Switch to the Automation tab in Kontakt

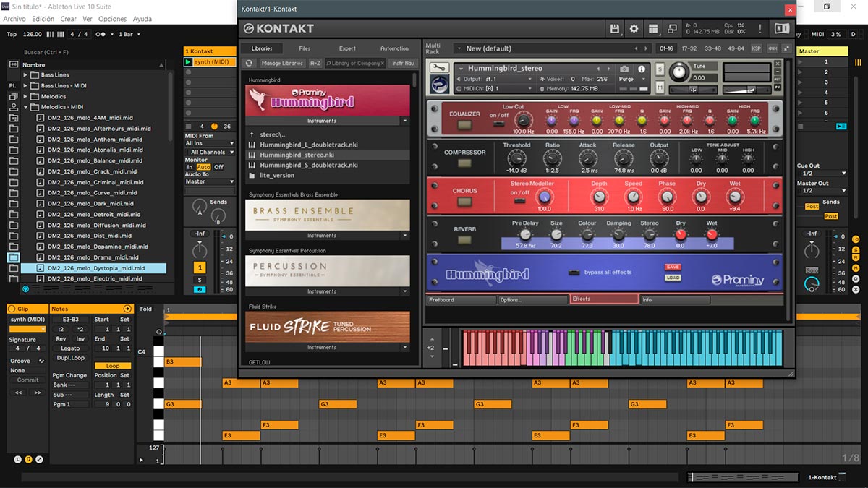394,48
